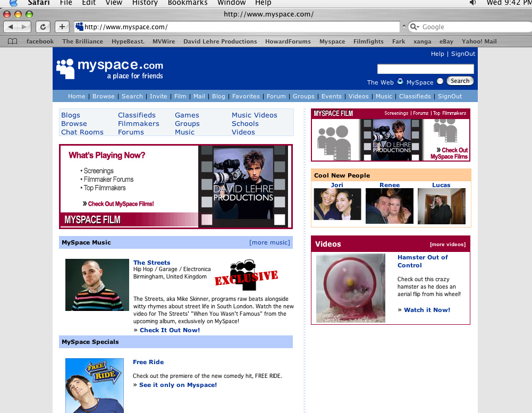Open the View menu

click(114, 3)
